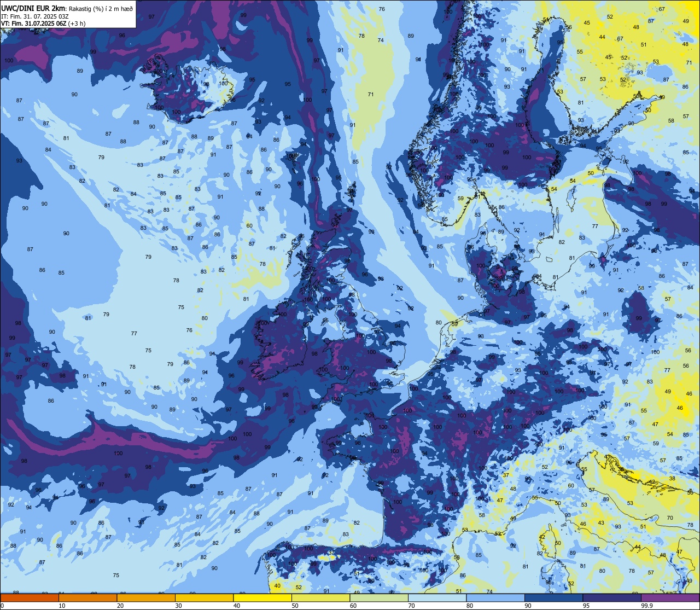Pick the dark blue 90–95 legend swatch
Screen dimensions: 700x610
coord(553,597)
